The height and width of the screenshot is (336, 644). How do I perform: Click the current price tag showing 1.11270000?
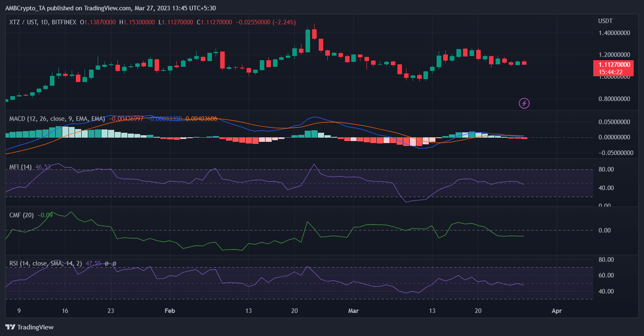tap(613, 64)
